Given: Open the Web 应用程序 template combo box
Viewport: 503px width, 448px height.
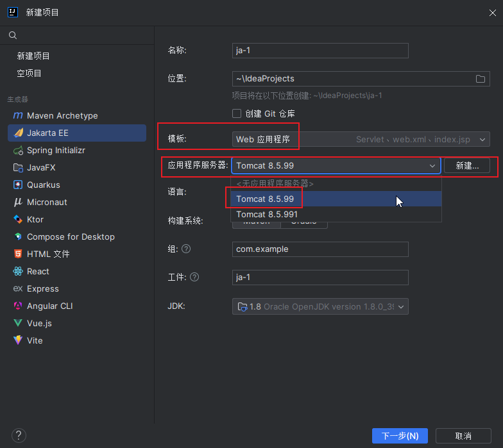Looking at the screenshot, I should 361,139.
